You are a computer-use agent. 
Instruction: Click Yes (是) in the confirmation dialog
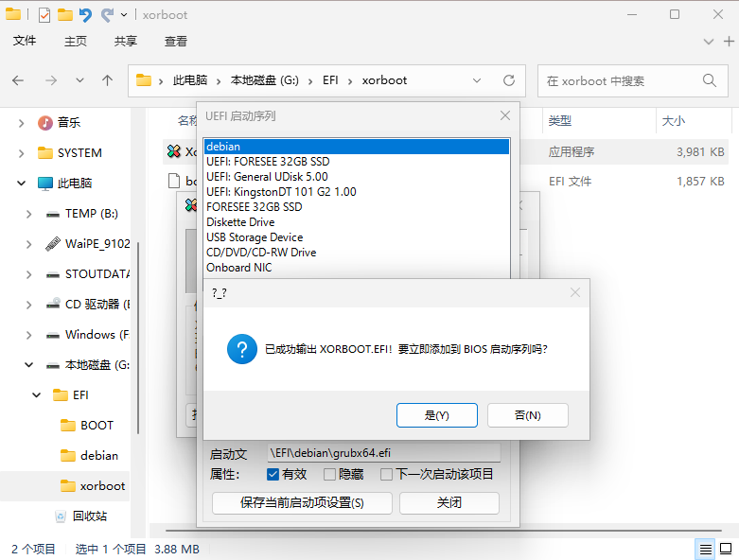pyautogui.click(x=436, y=415)
